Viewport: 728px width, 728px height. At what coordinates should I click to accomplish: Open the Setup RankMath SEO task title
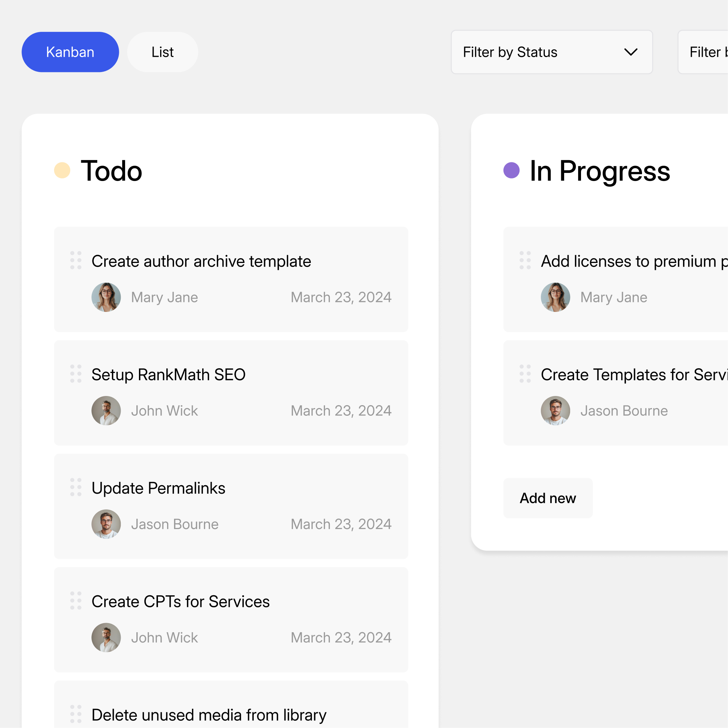coord(169,375)
